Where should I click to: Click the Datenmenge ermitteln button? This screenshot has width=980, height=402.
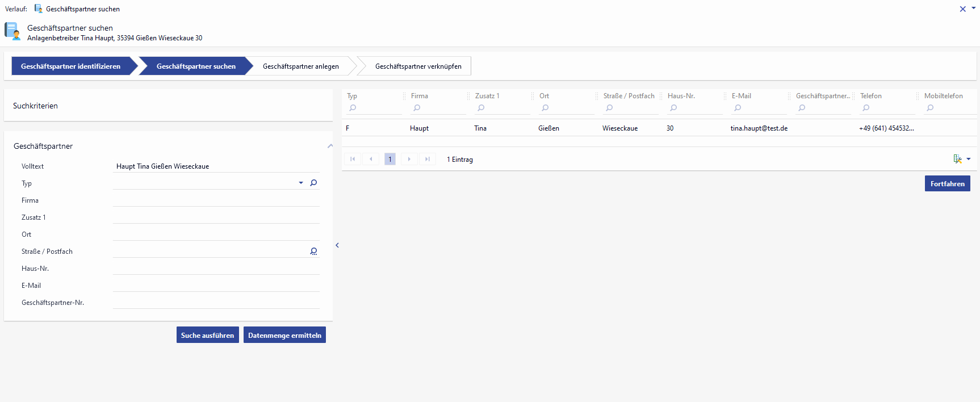coord(284,335)
